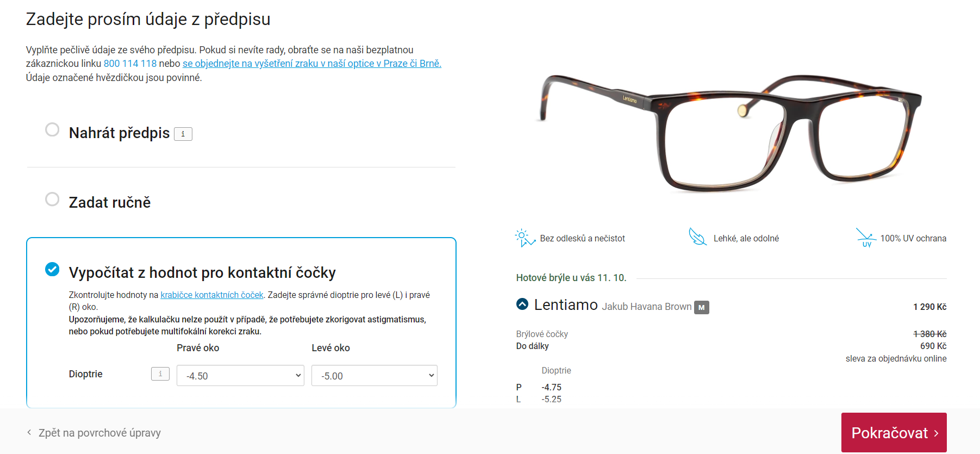Click the Pokračovat button

pyautogui.click(x=894, y=433)
